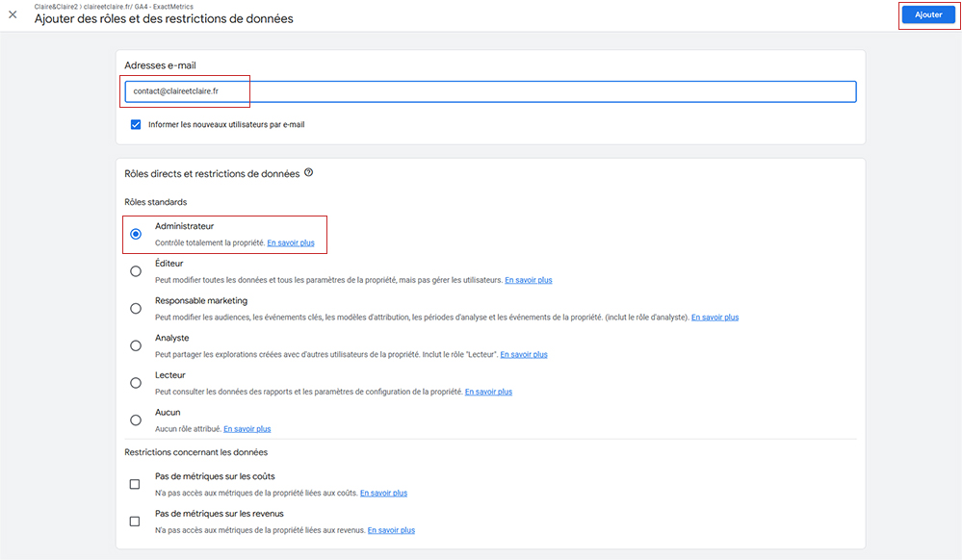
Task: Close the roles panel with the X icon
Action: coord(13,15)
